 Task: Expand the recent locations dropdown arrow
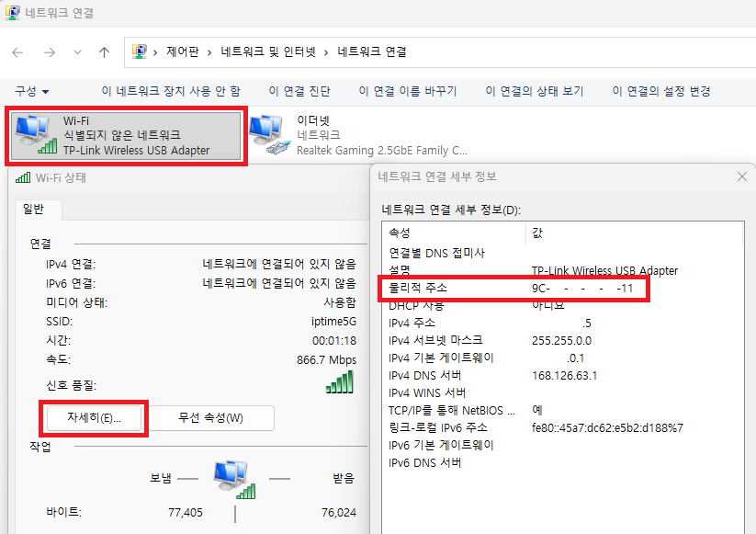[75, 52]
